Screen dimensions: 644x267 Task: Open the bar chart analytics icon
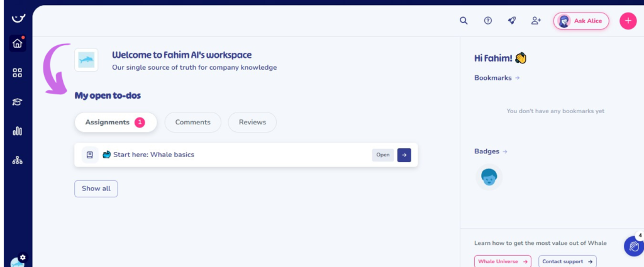click(17, 131)
